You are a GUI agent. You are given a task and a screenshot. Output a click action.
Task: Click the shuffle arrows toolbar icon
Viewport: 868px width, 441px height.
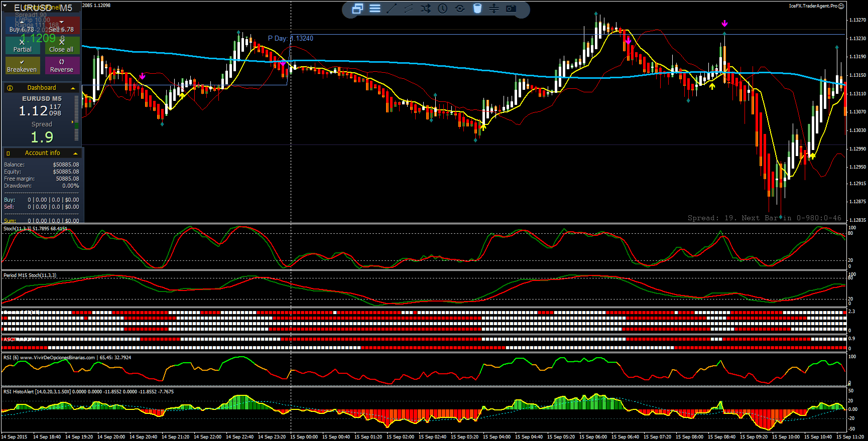coord(426,9)
